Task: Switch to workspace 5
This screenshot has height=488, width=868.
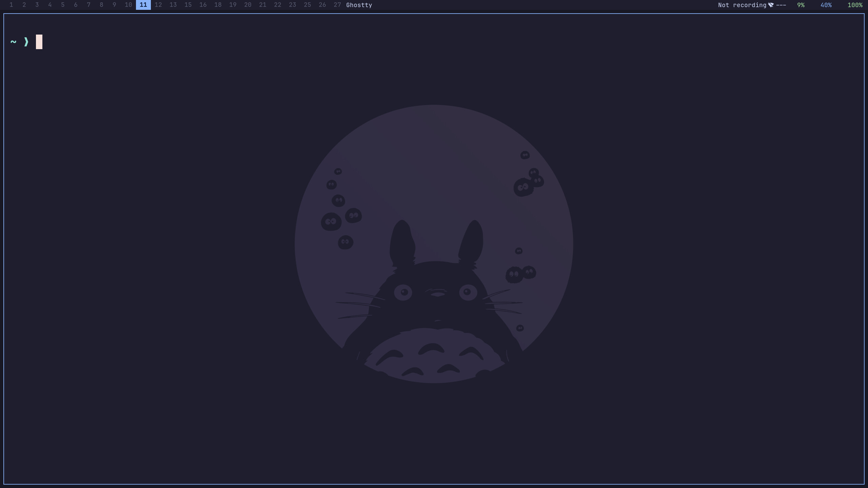Action: click(x=63, y=5)
